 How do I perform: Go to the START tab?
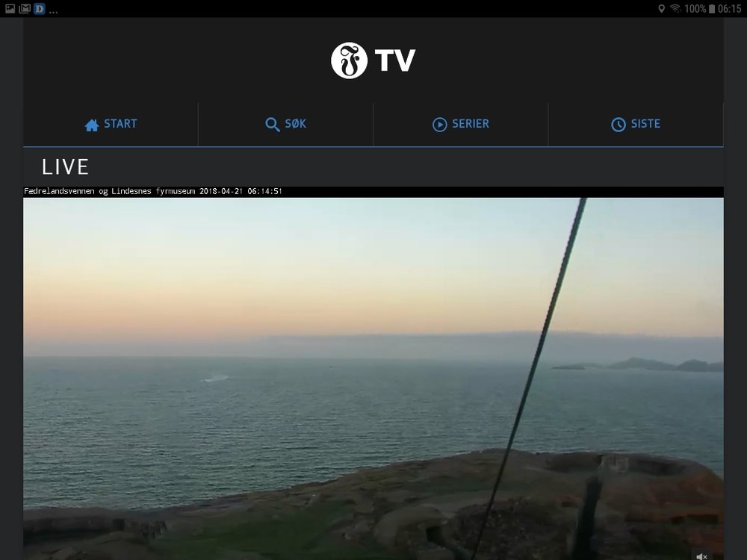(111, 124)
